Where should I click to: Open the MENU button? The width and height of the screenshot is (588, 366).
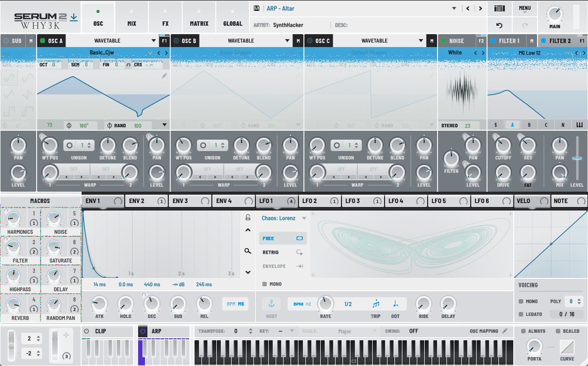pyautogui.click(x=525, y=8)
